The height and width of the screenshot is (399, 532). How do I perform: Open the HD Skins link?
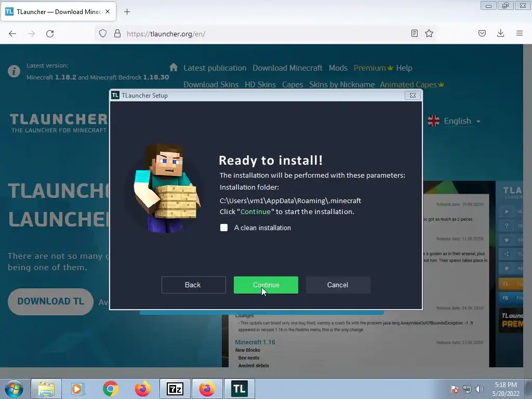[260, 85]
